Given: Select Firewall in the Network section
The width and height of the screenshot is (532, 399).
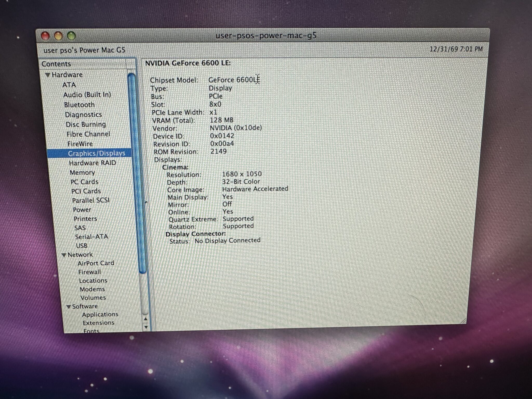Looking at the screenshot, I should [x=89, y=272].
